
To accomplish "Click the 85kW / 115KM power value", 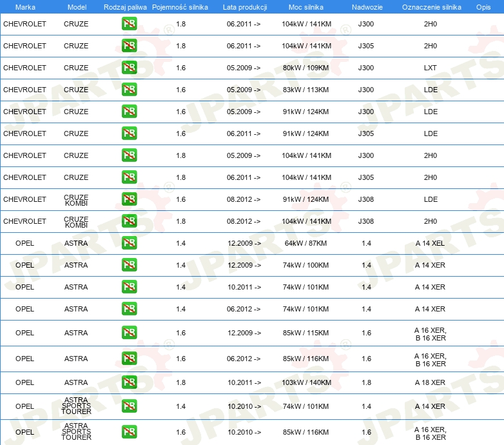I will pos(305,333).
